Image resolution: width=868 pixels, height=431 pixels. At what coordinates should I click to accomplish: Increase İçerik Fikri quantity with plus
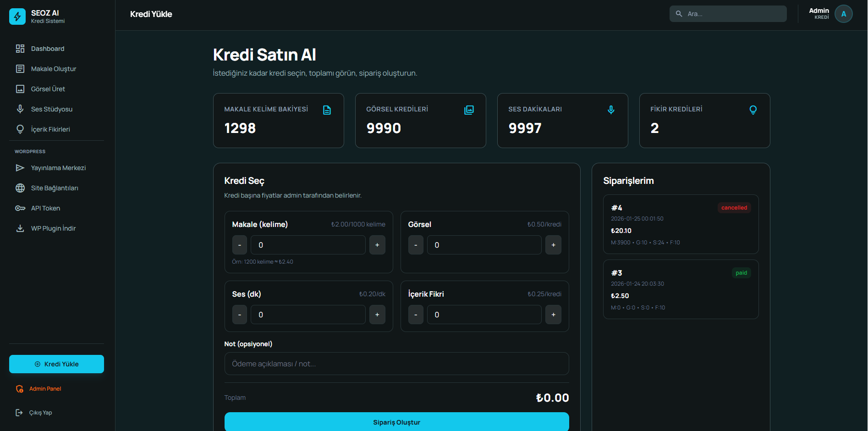pos(553,315)
